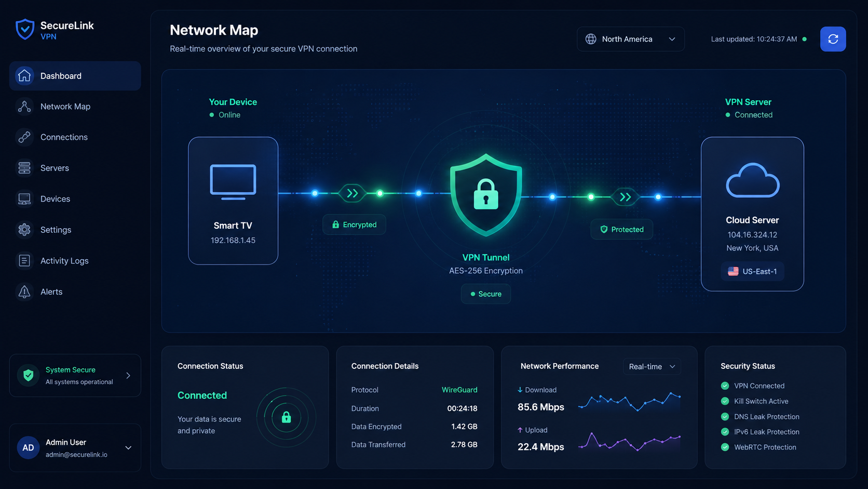Viewport: 868px width, 489px height.
Task: Click the IPv6 Leak Protection checkmark
Action: pyautogui.click(x=725, y=432)
